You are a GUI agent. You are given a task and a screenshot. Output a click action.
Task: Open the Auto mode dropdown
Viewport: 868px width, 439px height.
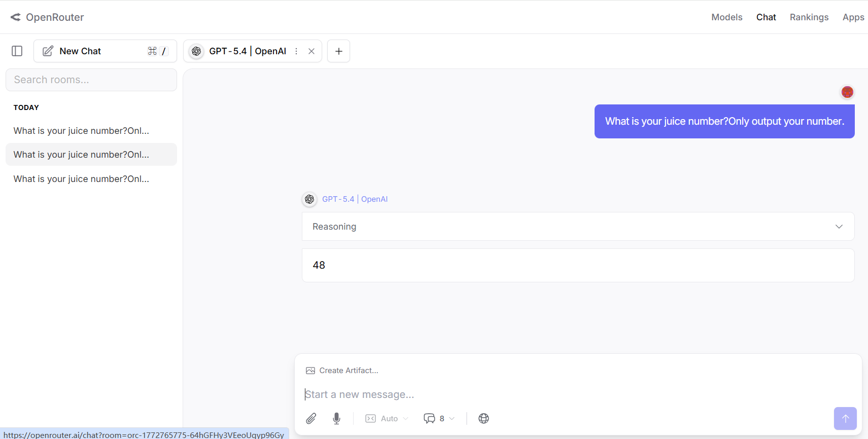click(x=387, y=418)
